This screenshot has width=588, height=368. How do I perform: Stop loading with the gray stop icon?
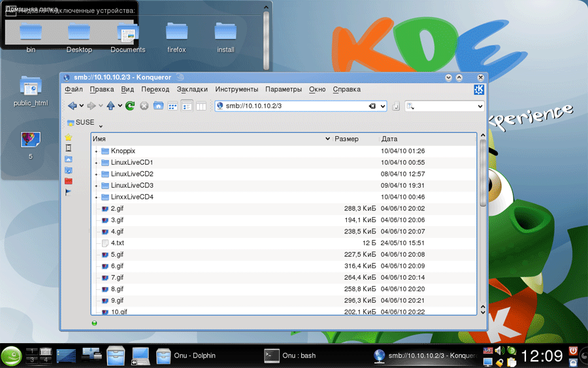[x=144, y=106]
